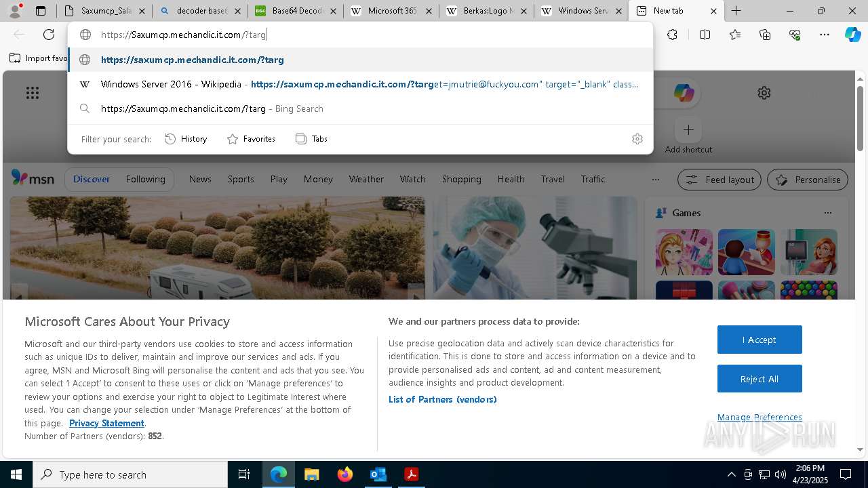Switch to Saxumcp_Sale tab

tap(104, 11)
